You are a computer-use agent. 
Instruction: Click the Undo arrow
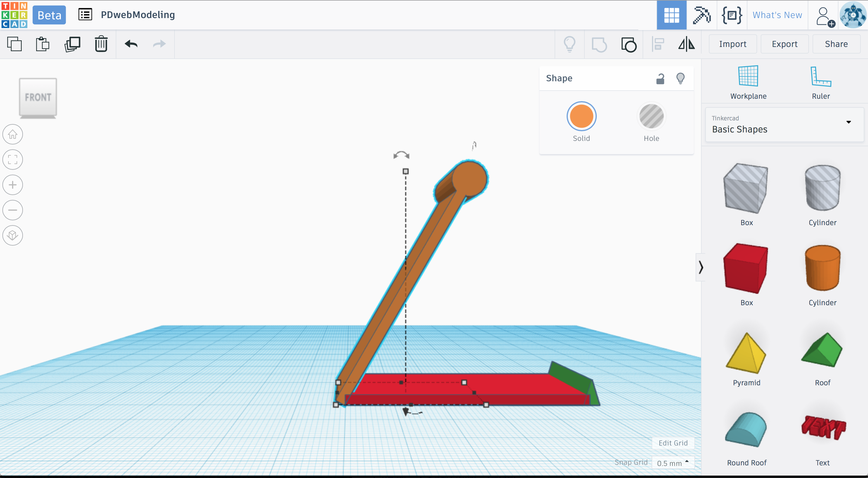(131, 44)
